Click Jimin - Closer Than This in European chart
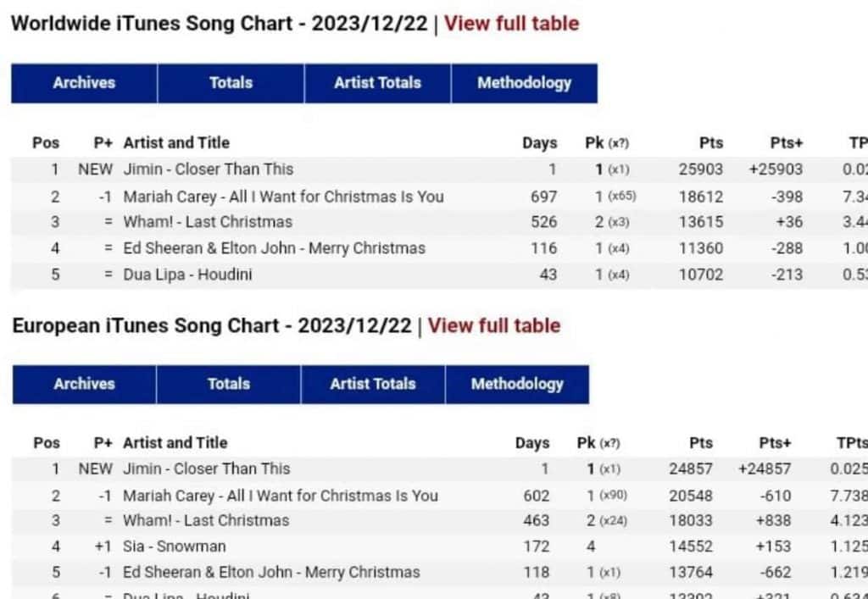 206,469
